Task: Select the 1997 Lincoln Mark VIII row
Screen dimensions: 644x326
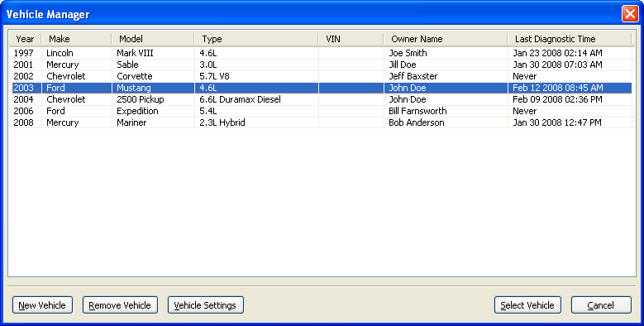Action: (321, 53)
